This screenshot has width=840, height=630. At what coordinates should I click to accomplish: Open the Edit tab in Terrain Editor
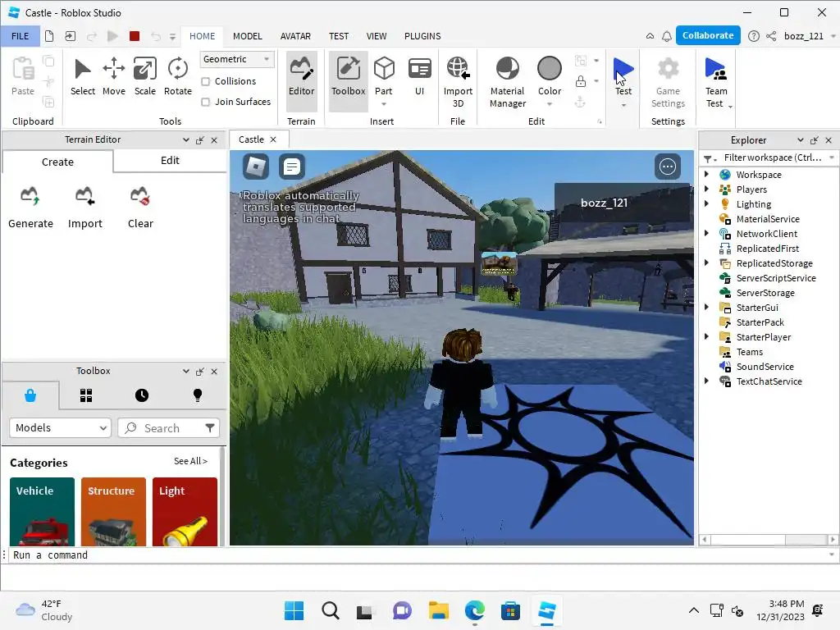pyautogui.click(x=170, y=161)
